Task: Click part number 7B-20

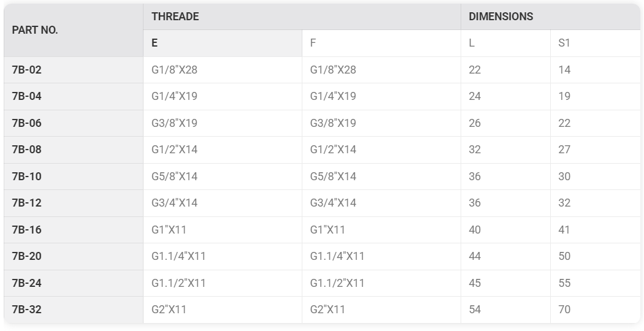Action: pyautogui.click(x=74, y=257)
